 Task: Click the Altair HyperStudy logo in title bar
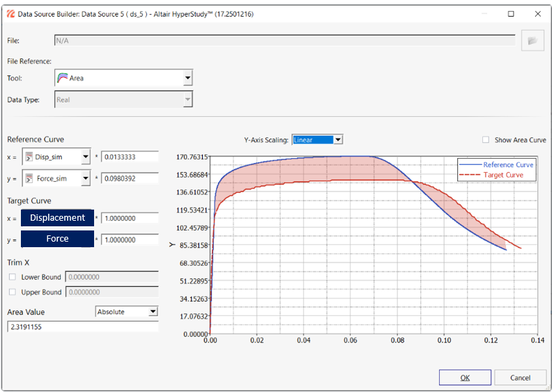11,14
